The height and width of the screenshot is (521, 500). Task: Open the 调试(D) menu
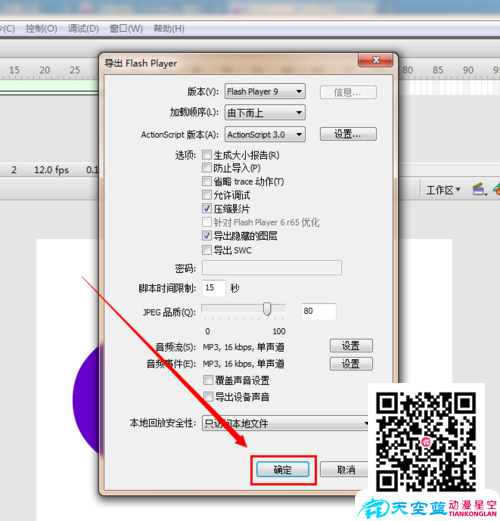click(x=83, y=29)
